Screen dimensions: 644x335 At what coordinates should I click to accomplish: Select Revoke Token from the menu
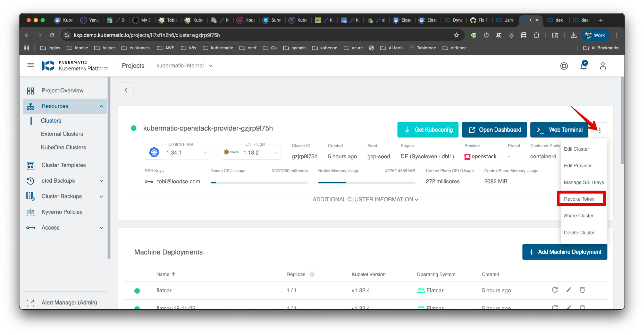pyautogui.click(x=580, y=199)
